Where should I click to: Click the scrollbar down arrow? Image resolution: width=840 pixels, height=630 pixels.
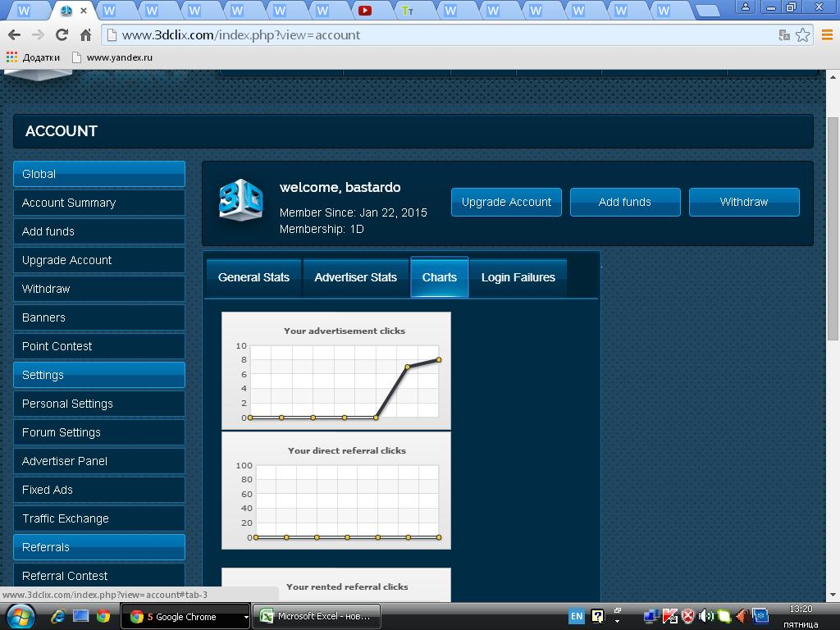click(833, 595)
